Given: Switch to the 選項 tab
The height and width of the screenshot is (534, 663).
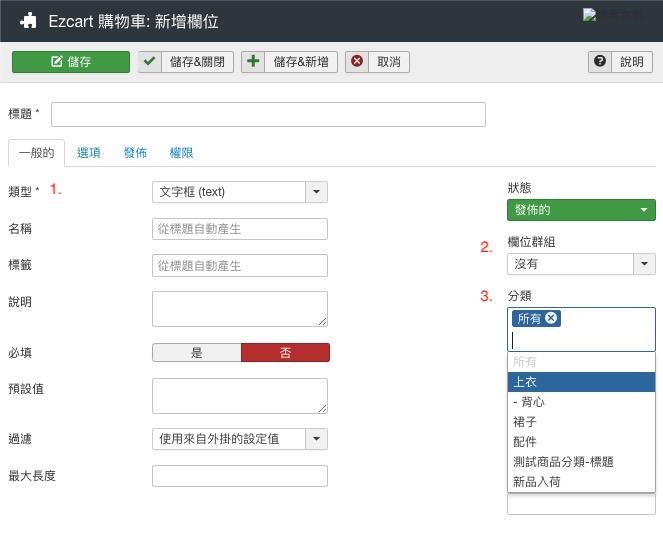Looking at the screenshot, I should 88,153.
